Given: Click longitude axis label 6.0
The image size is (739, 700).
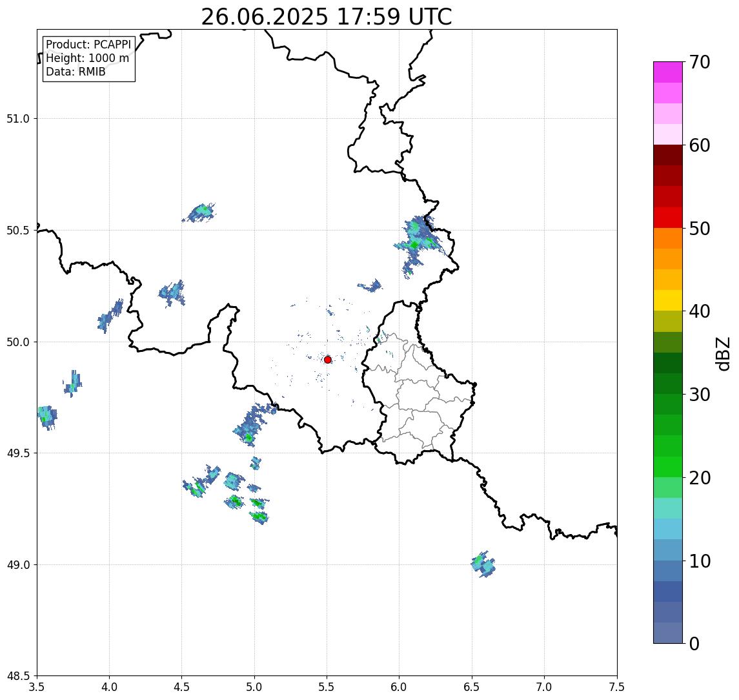Looking at the screenshot, I should 400,687.
